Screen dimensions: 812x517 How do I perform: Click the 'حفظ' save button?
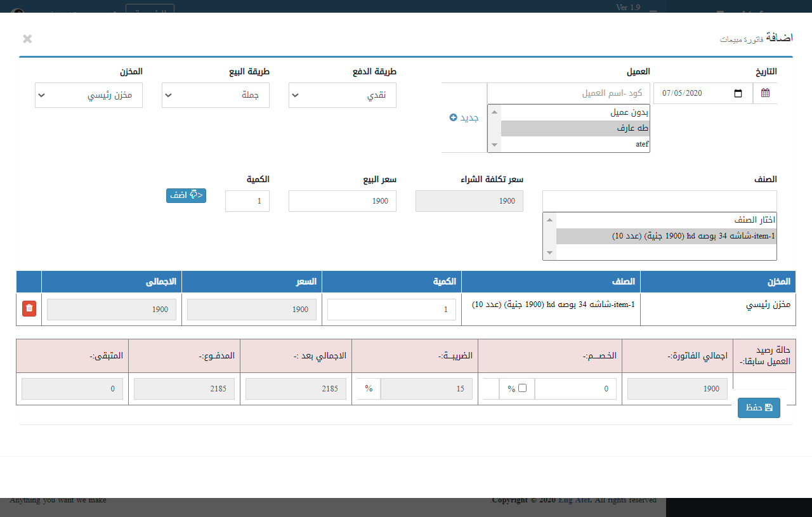click(x=759, y=408)
